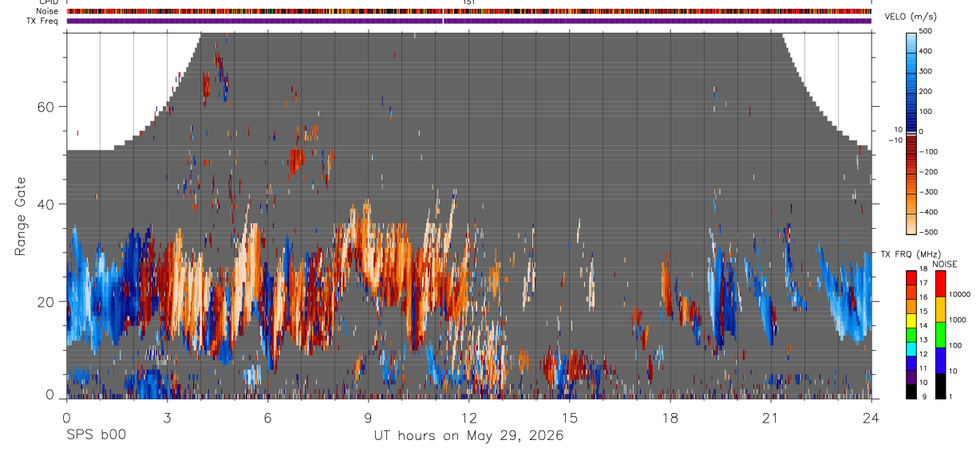Click the 15 tick on UT hours axis

coord(570,417)
